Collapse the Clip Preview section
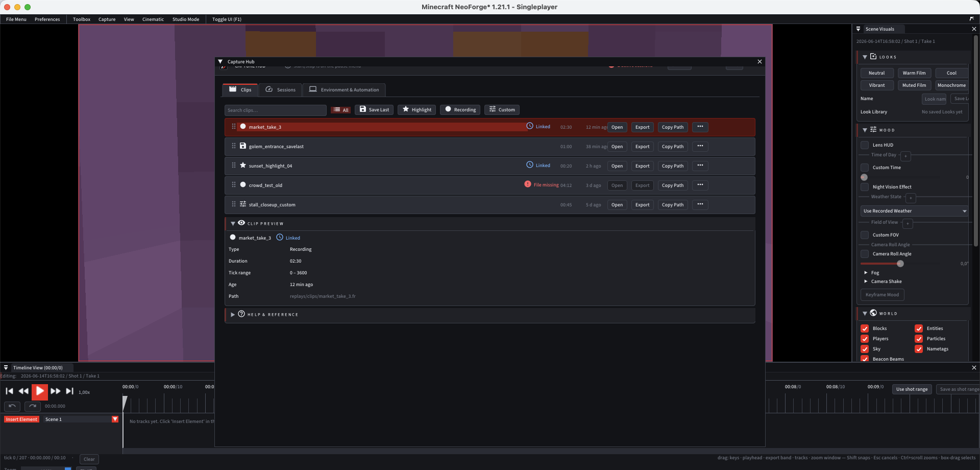 click(x=233, y=223)
